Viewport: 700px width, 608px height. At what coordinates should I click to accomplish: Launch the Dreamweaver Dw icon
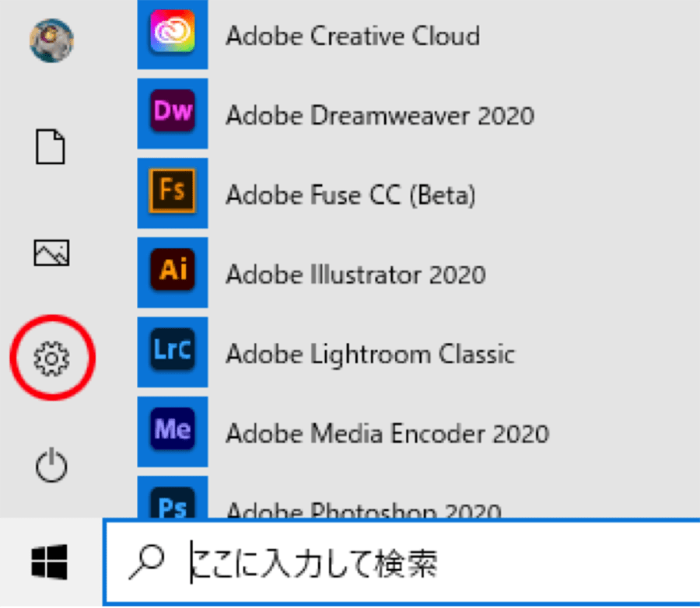tap(173, 114)
